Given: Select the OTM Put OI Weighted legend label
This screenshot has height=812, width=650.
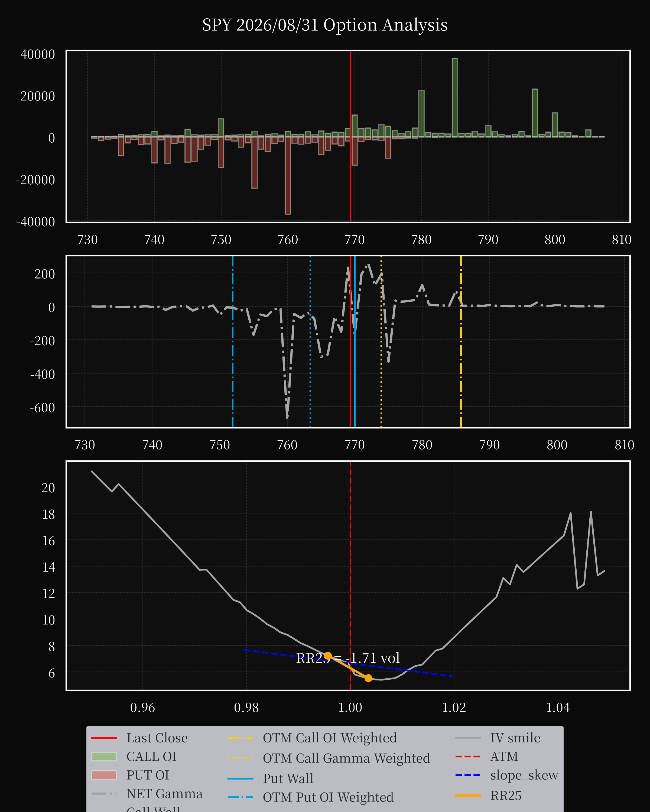Looking at the screenshot, I should [328, 797].
